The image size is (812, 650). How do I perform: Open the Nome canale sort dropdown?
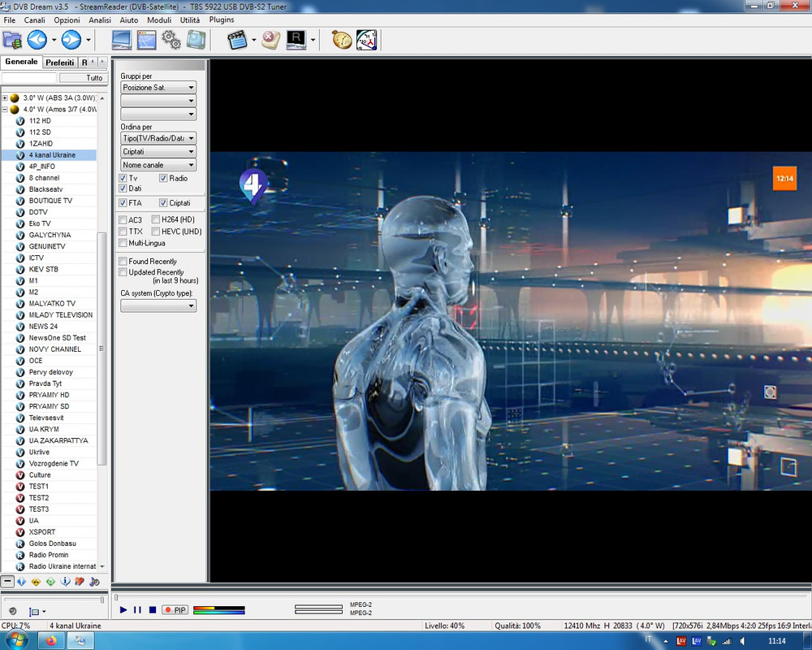pyautogui.click(x=158, y=165)
